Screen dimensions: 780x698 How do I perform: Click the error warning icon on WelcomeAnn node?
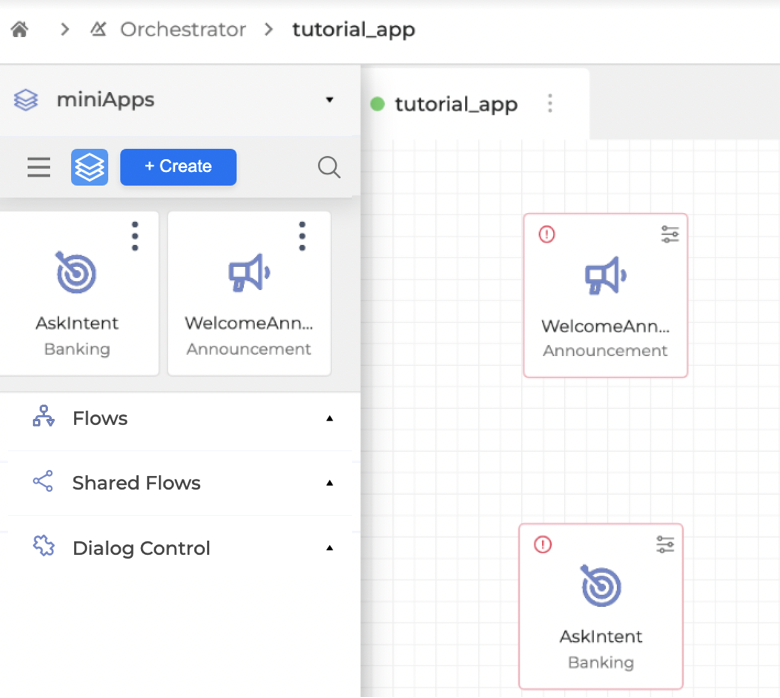(x=547, y=234)
